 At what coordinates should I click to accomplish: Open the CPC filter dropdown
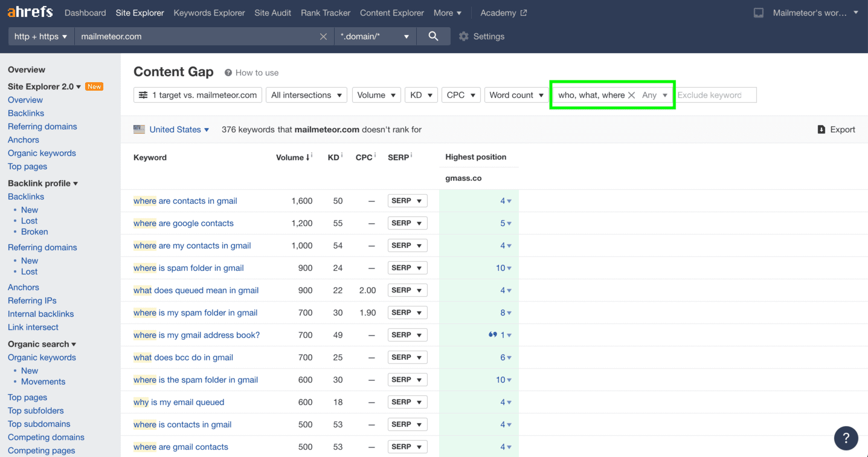click(461, 95)
